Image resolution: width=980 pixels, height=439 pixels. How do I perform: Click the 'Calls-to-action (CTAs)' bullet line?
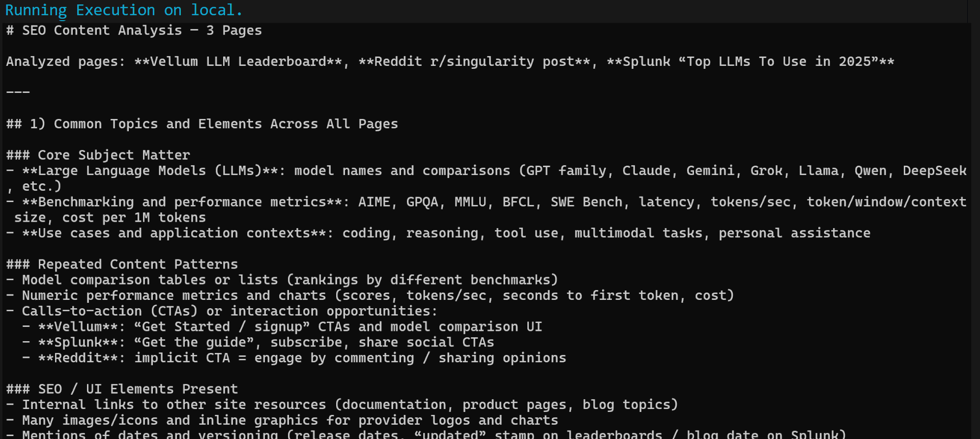[x=222, y=311]
